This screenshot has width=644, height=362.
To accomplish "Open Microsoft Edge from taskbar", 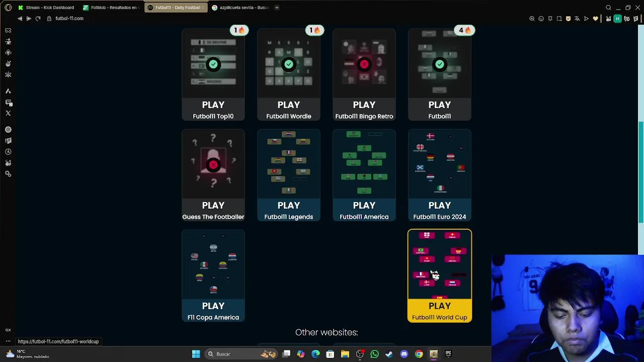I will pos(315,354).
